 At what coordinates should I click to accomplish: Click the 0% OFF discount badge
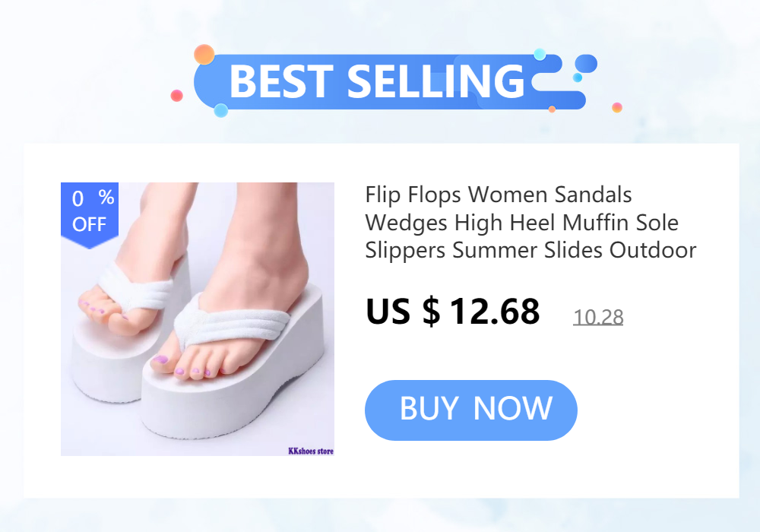point(90,214)
